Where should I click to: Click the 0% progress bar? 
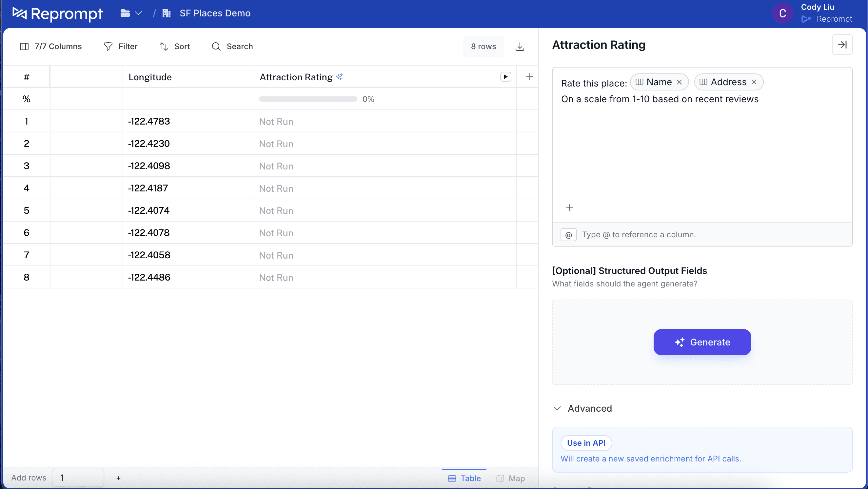pos(308,99)
